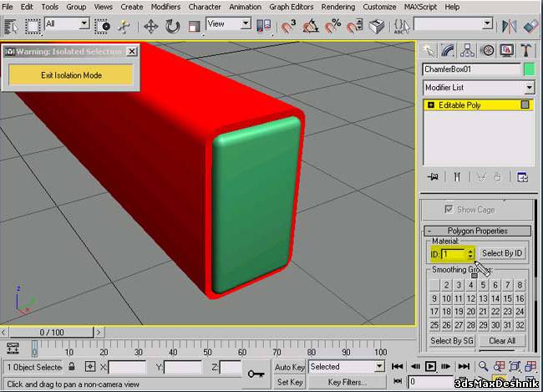Open the Create command panel tab
Image resolution: width=543 pixels, height=392 pixels.
pyautogui.click(x=429, y=51)
